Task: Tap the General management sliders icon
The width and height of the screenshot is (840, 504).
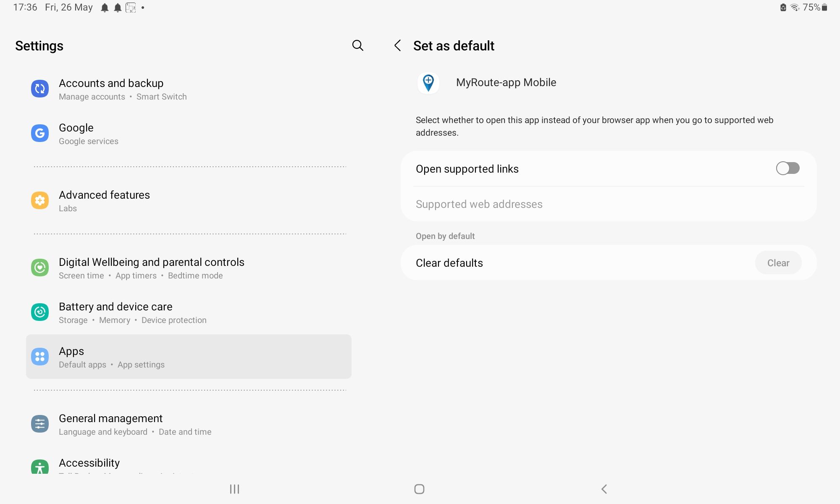Action: coord(40,424)
